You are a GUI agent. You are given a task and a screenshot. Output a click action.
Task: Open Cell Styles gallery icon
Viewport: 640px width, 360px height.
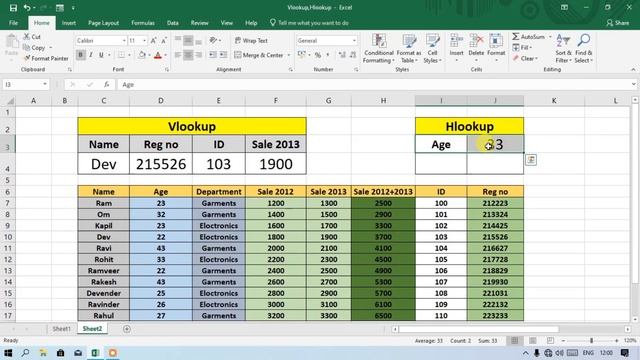[x=432, y=41]
